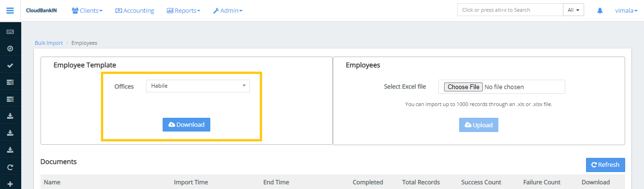Click the Choose File button
This screenshot has width=644, height=189.
coord(463,87)
